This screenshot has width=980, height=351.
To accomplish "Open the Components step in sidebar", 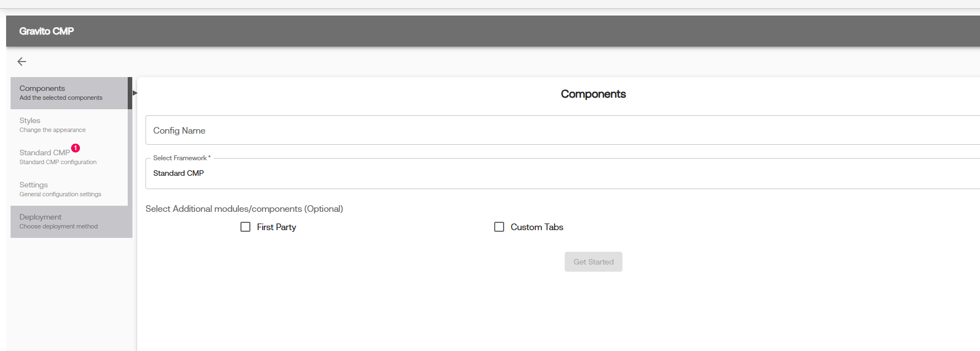I will [x=69, y=93].
